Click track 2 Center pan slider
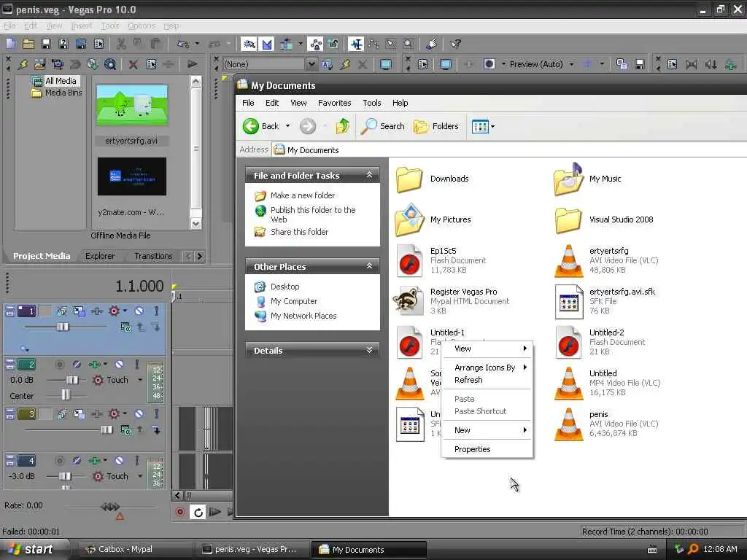This screenshot has height=560, width=747. (65, 394)
